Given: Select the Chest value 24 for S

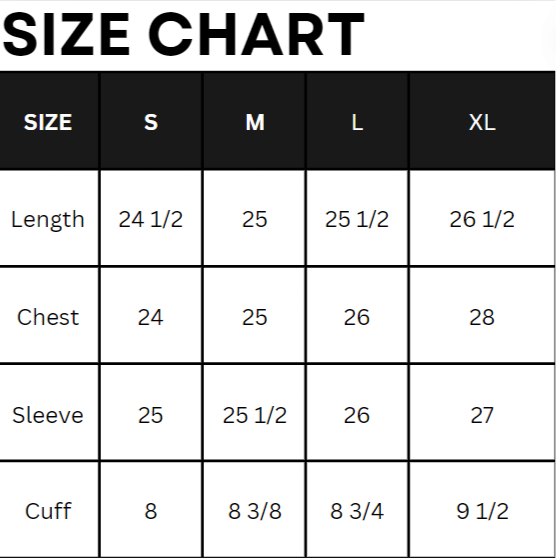Looking at the screenshot, I should pos(151,317).
